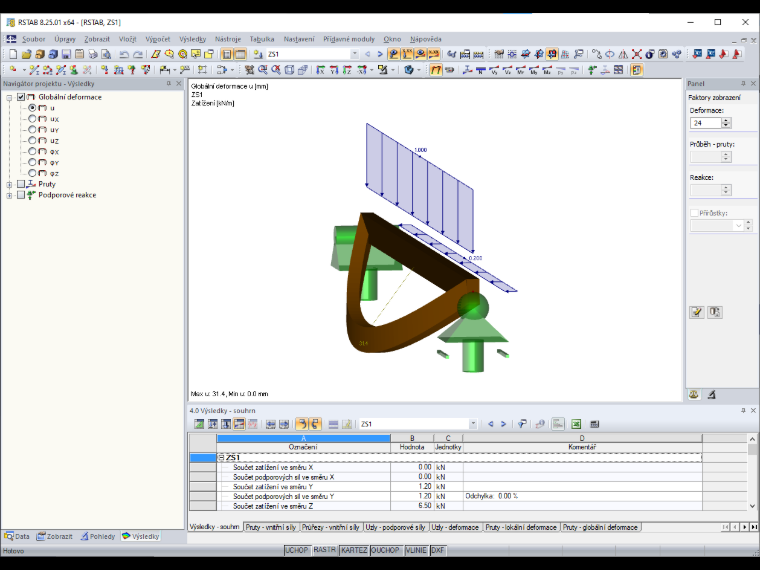Viewport: 760px width, 570px height.
Task: Open the Výpočet menu
Action: coord(158,39)
